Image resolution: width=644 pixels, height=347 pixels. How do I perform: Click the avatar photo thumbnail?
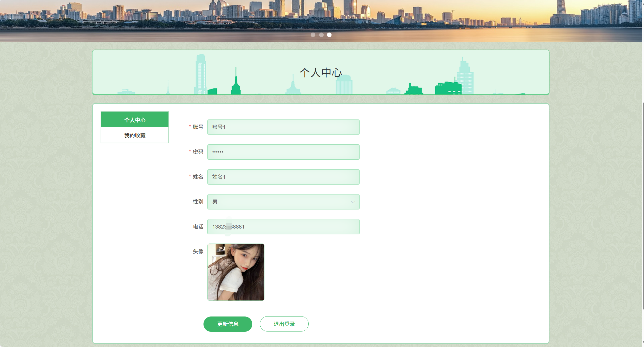coord(236,272)
